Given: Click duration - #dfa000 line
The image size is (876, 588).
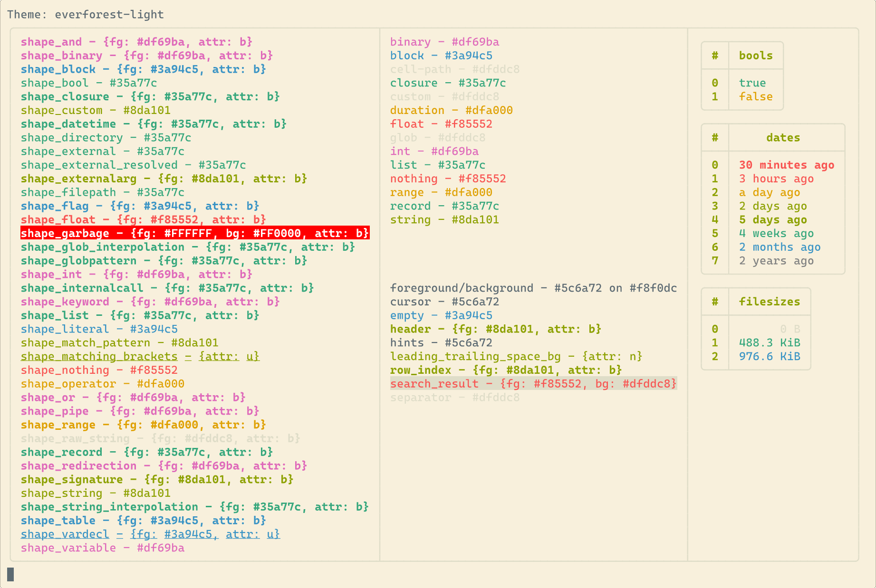Looking at the screenshot, I should 452,111.
